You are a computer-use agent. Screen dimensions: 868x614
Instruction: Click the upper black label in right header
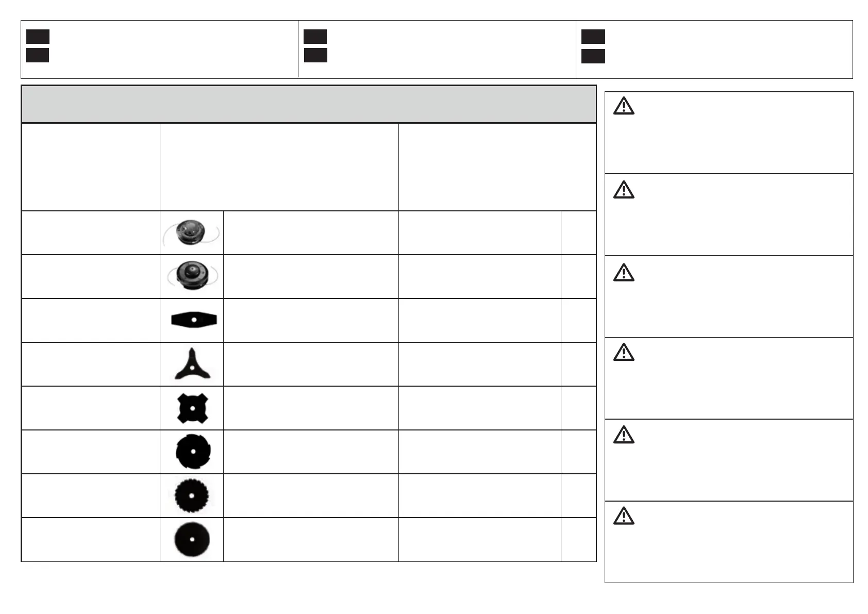point(593,37)
